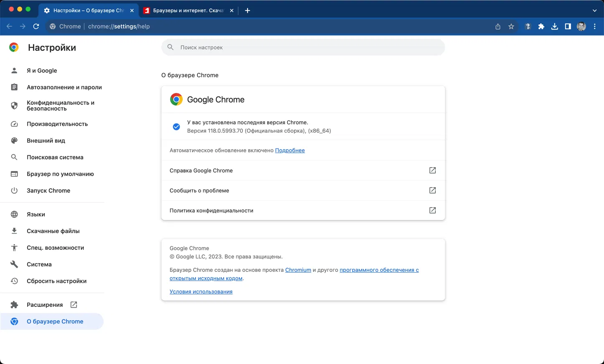Screen dimensions: 604x364
Task: Click the share page icon
Action: pos(498,26)
